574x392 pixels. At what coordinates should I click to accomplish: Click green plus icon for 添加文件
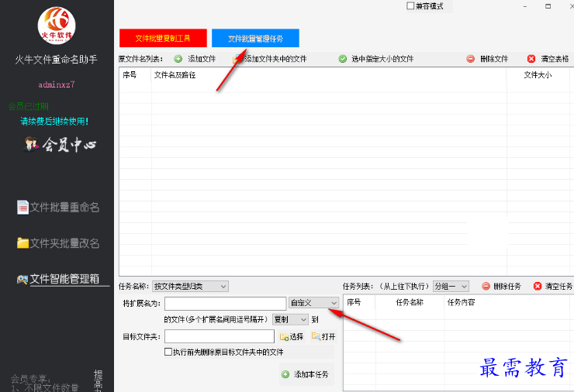point(178,59)
